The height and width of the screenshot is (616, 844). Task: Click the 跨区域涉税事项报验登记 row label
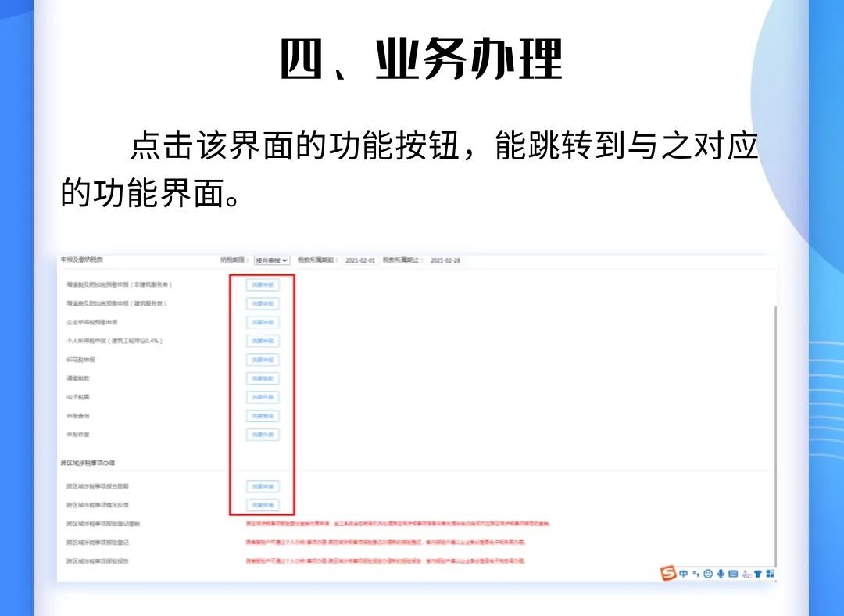[x=98, y=543]
